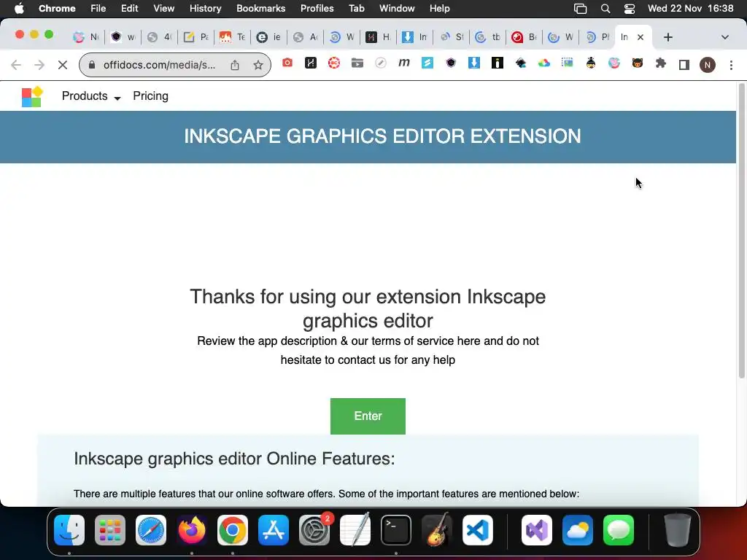
Task: Open the Pricing page link
Action: tap(150, 96)
